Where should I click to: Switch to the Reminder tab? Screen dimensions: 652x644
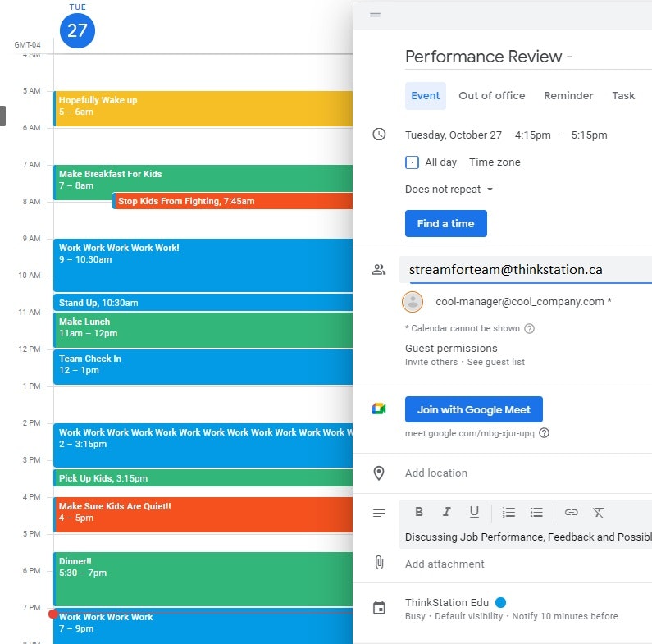click(568, 96)
